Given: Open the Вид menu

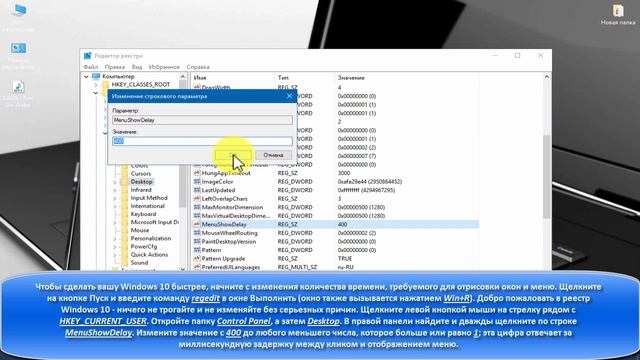Looking at the screenshot, I should click(137, 67).
